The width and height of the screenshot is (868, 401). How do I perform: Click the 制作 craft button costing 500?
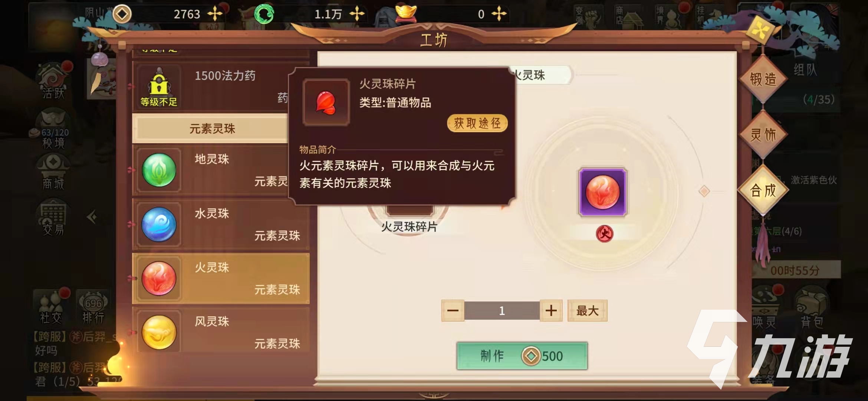coord(522,356)
